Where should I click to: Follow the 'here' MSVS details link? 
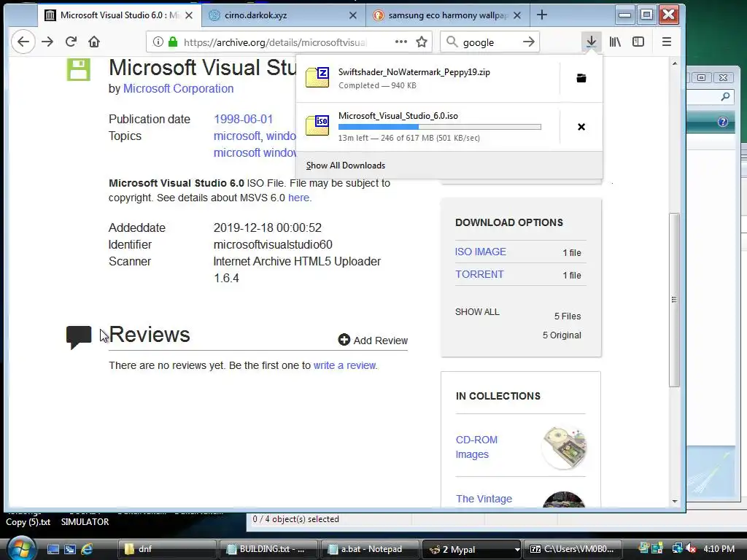point(298,198)
